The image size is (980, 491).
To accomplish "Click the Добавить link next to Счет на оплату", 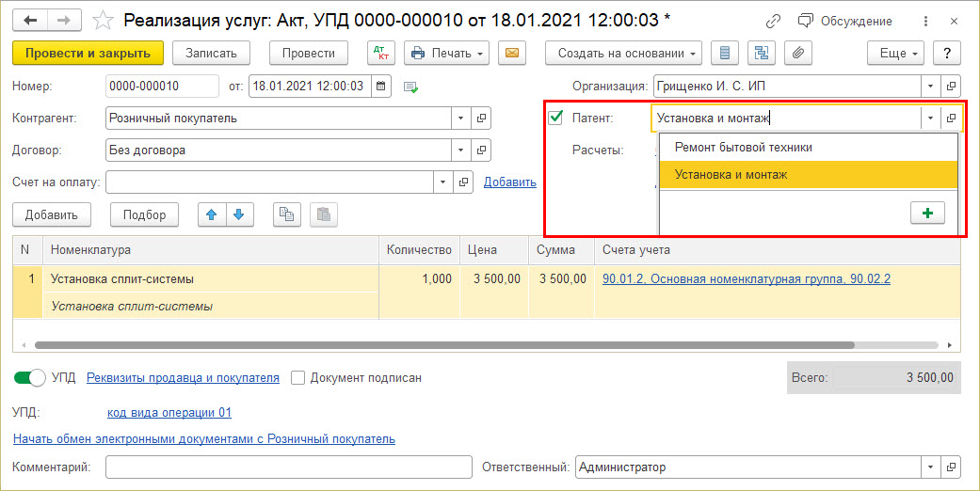I will point(510,182).
